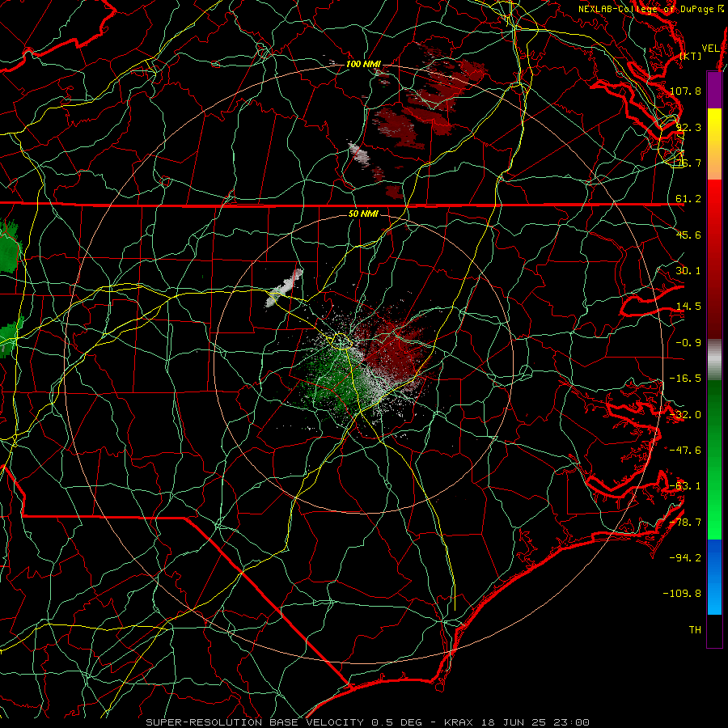Click the VEL legend title
Image resolution: width=728 pixels, height=728 pixels.
pos(710,49)
